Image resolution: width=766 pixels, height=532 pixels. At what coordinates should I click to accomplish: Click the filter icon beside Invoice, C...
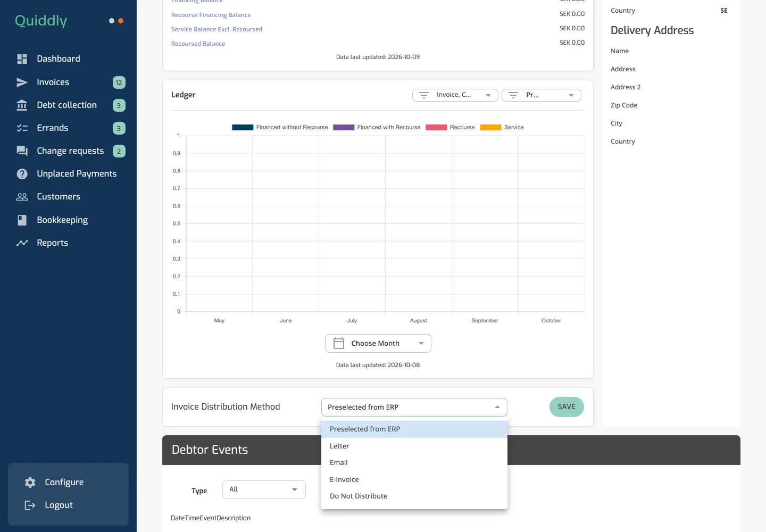[x=424, y=95]
